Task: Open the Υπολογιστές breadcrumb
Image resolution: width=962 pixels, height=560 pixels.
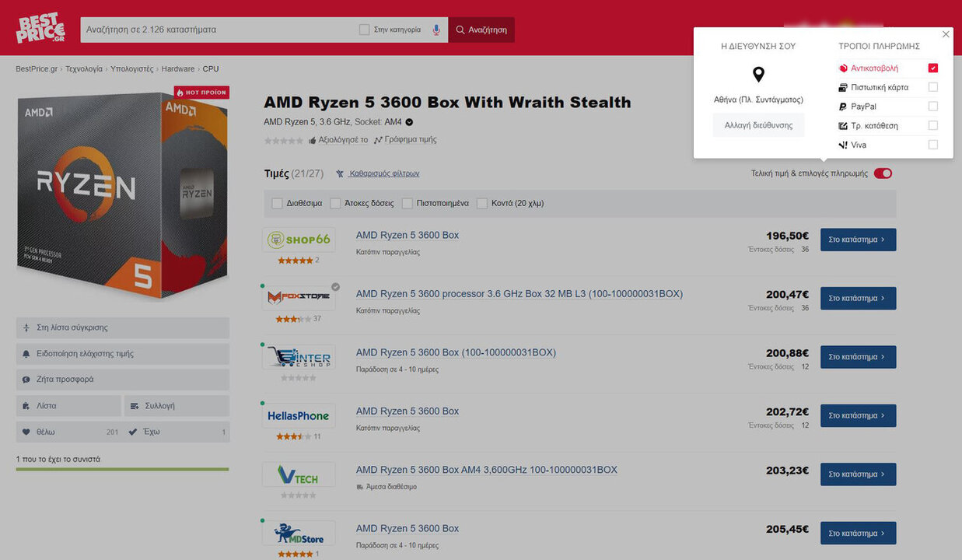Action: click(132, 69)
